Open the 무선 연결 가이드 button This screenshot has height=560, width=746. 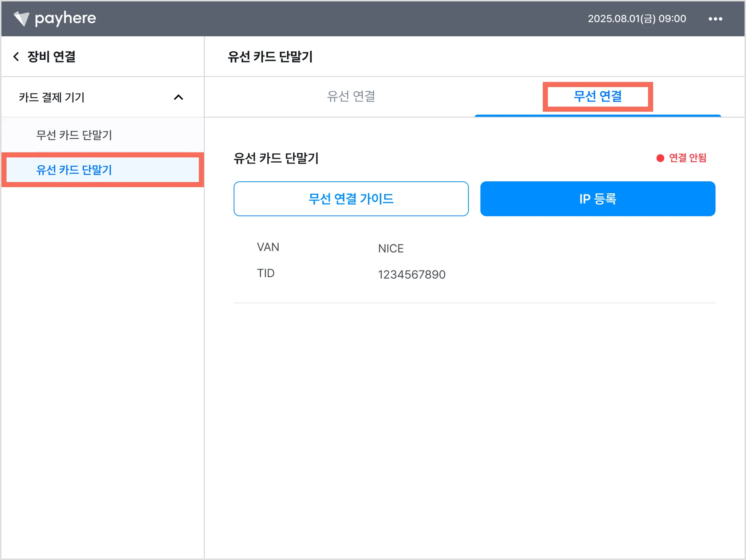click(351, 199)
